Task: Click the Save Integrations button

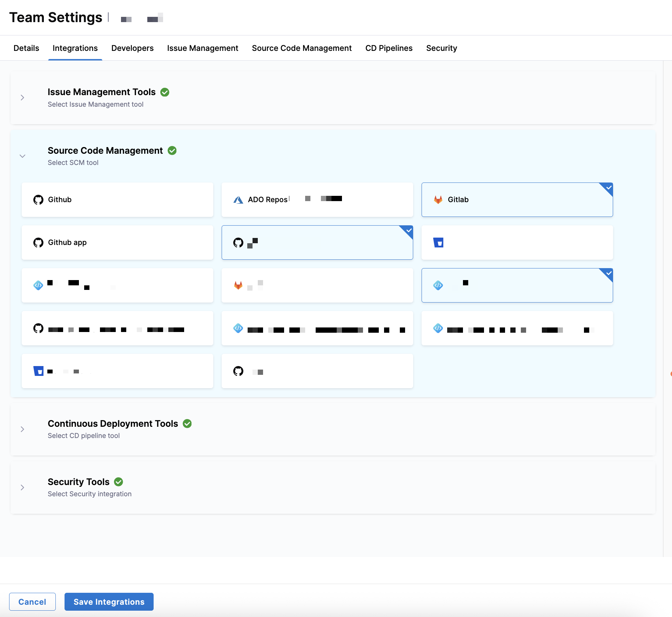Action: click(109, 602)
